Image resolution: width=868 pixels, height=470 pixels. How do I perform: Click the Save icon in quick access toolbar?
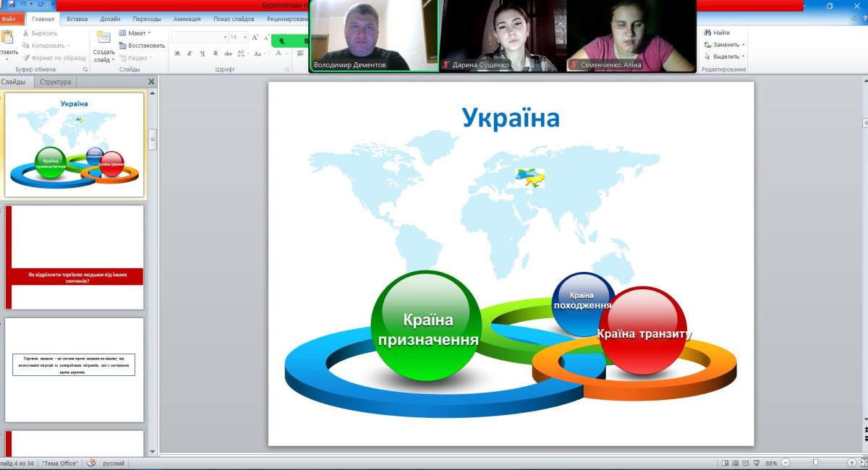pos(11,4)
